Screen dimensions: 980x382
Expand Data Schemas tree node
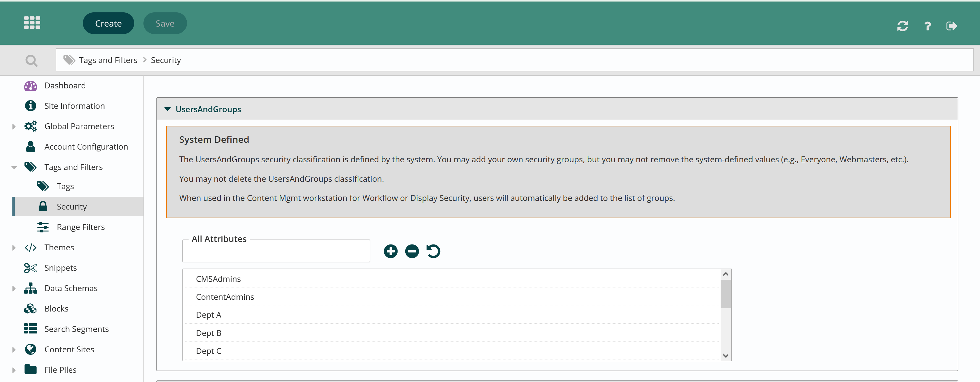click(14, 288)
